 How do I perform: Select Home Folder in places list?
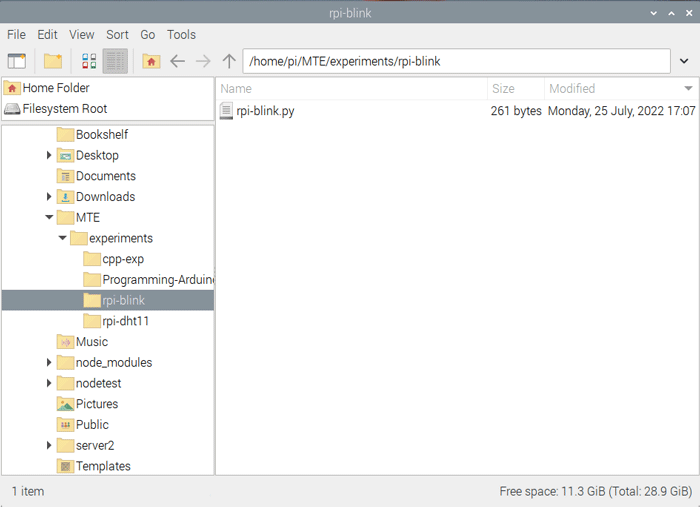pyautogui.click(x=108, y=88)
